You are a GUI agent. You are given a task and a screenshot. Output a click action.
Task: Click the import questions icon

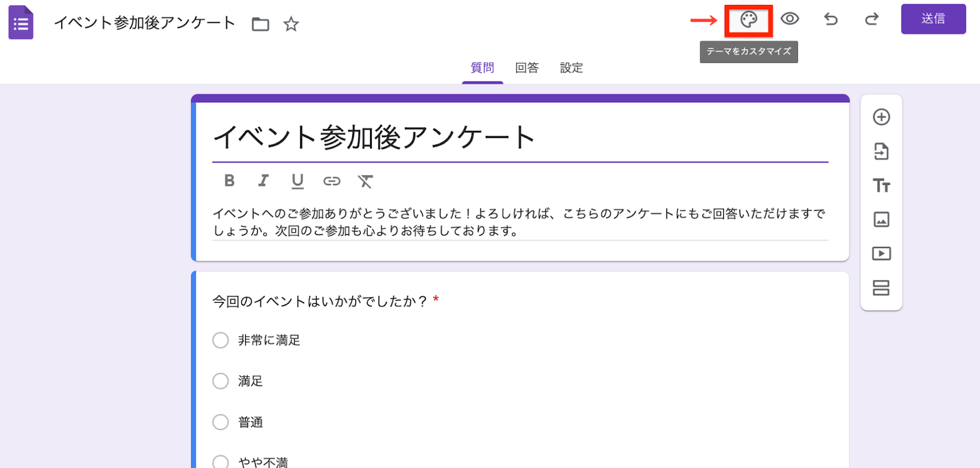point(881,151)
